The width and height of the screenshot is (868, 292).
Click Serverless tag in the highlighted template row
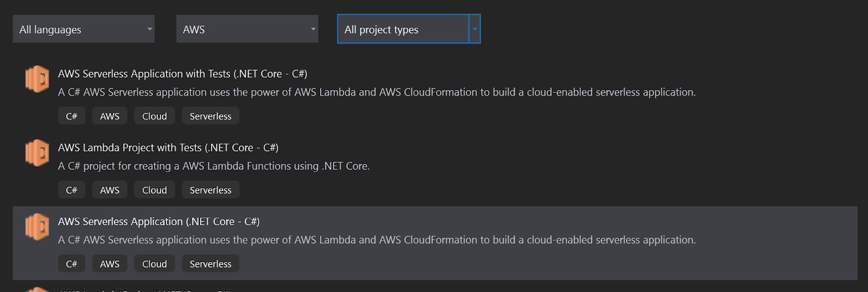click(210, 264)
